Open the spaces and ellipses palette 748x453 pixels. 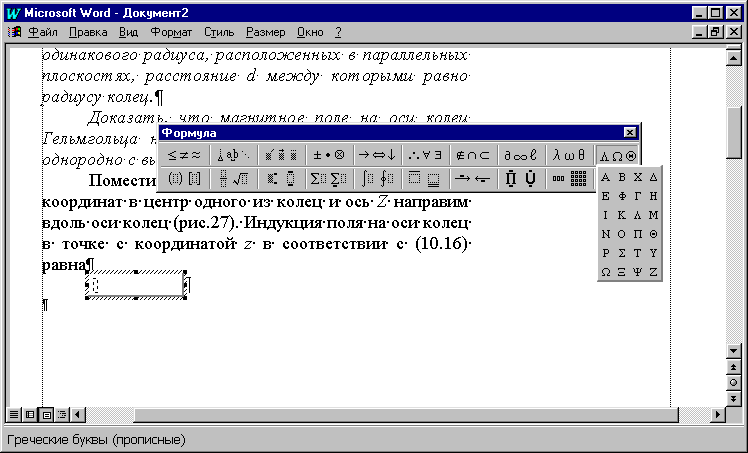coord(233,155)
